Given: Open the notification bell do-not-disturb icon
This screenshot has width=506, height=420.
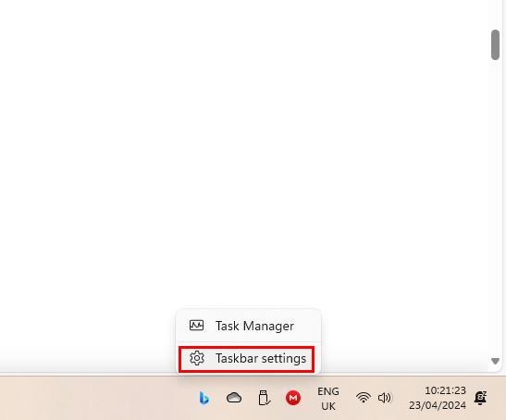Looking at the screenshot, I should (480, 398).
